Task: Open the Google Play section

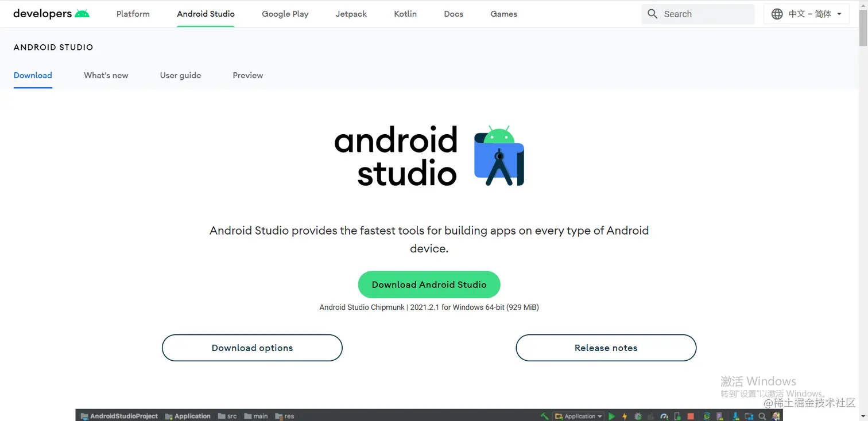Action: 285,14
